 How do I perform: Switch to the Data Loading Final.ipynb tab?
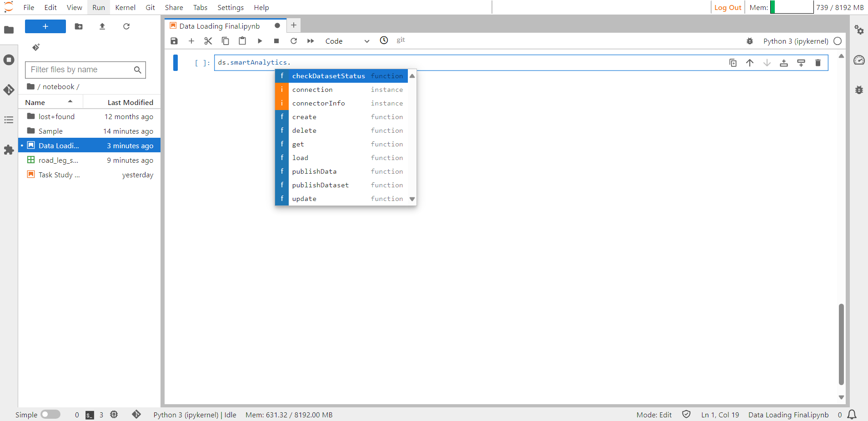[220, 25]
